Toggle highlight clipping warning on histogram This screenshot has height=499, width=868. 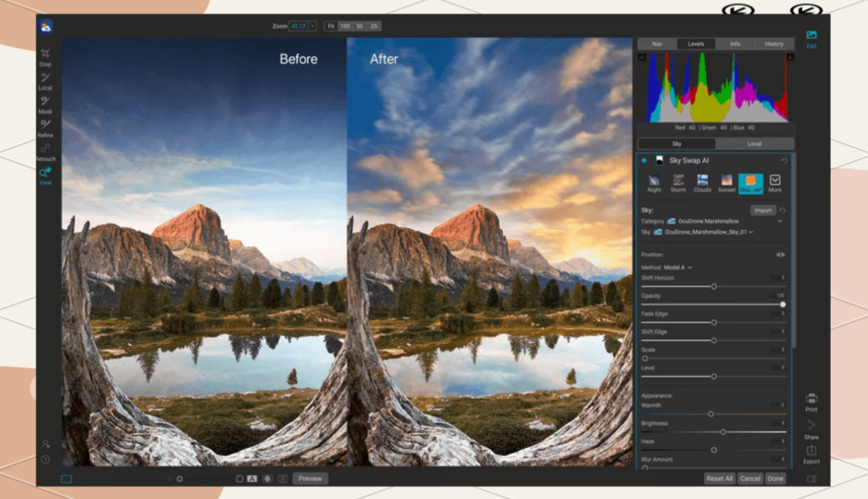tap(790, 57)
